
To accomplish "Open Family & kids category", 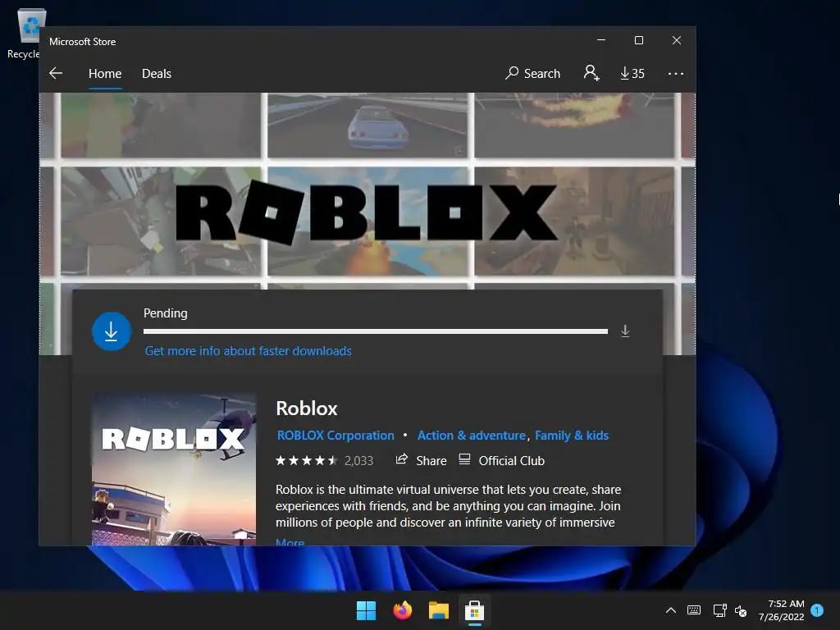I will (x=572, y=436).
